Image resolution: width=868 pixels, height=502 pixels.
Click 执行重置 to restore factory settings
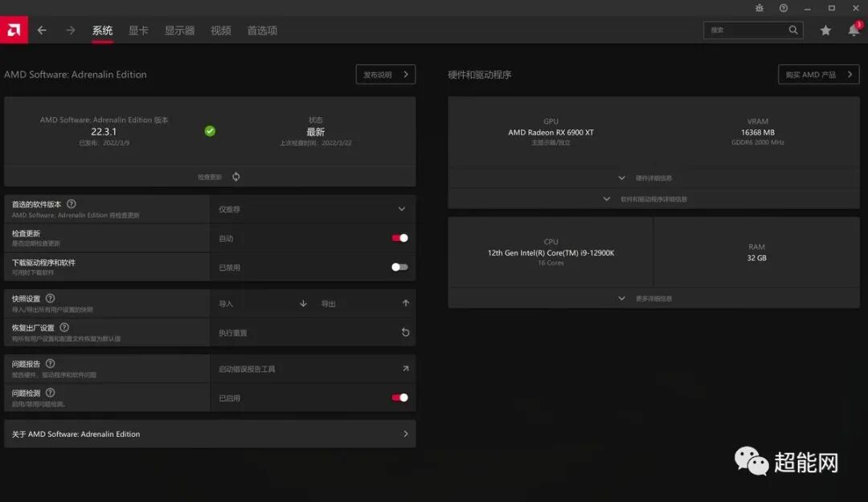click(233, 333)
